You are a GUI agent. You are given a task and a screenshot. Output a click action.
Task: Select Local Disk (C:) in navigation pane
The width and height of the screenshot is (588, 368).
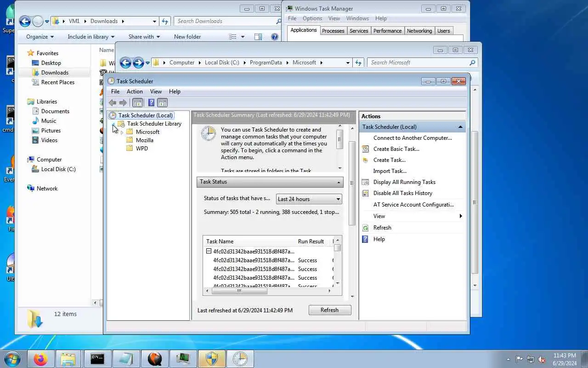58,169
